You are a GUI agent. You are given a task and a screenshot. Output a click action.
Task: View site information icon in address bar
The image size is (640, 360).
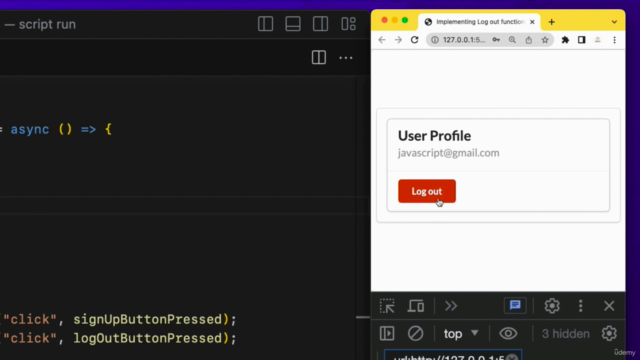pyautogui.click(x=435, y=40)
